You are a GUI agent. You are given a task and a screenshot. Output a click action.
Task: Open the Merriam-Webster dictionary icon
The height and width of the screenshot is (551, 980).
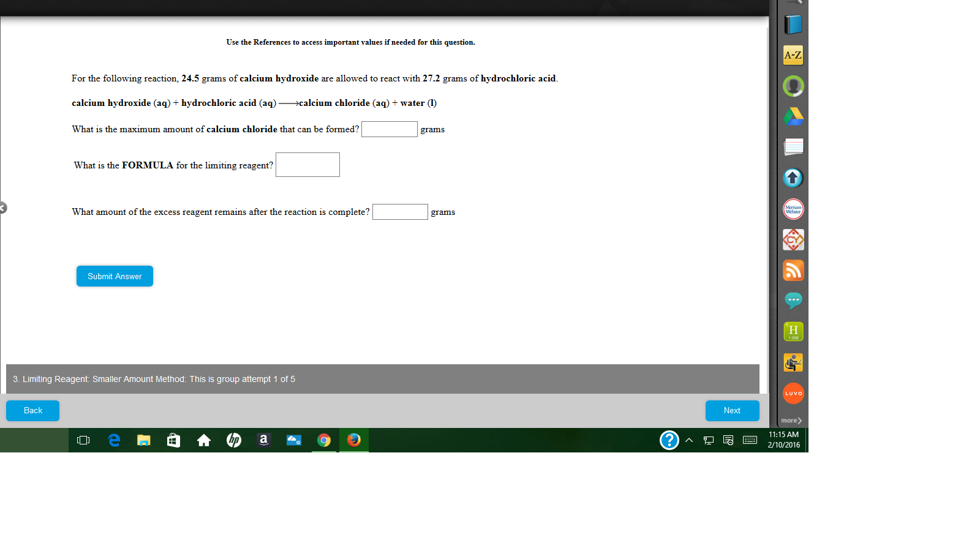point(793,209)
